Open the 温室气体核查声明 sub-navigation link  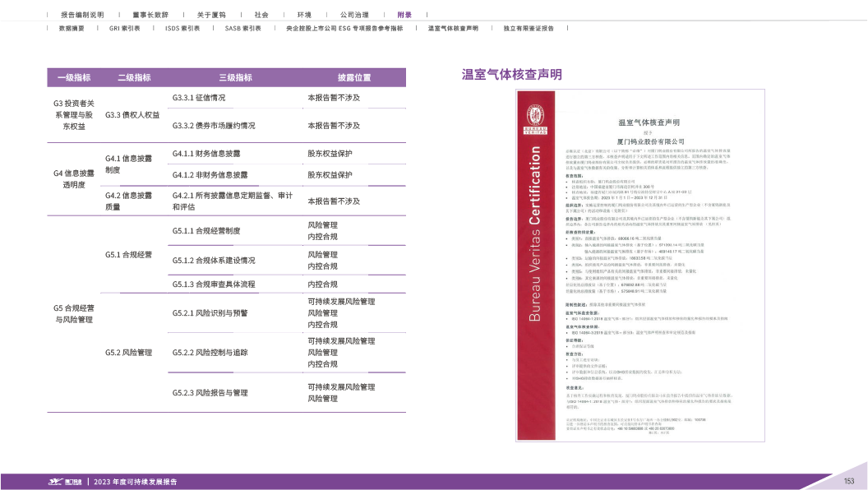(x=453, y=28)
